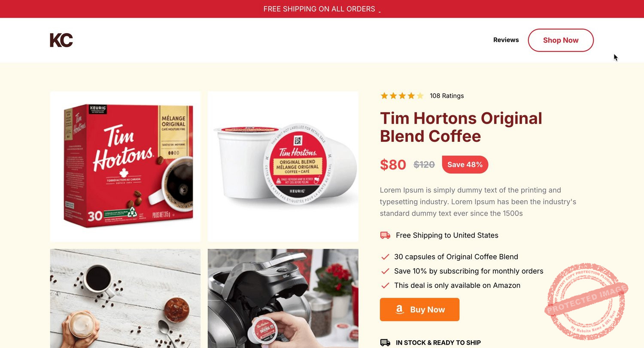
Task: Open the 108 Ratings link
Action: [x=447, y=96]
